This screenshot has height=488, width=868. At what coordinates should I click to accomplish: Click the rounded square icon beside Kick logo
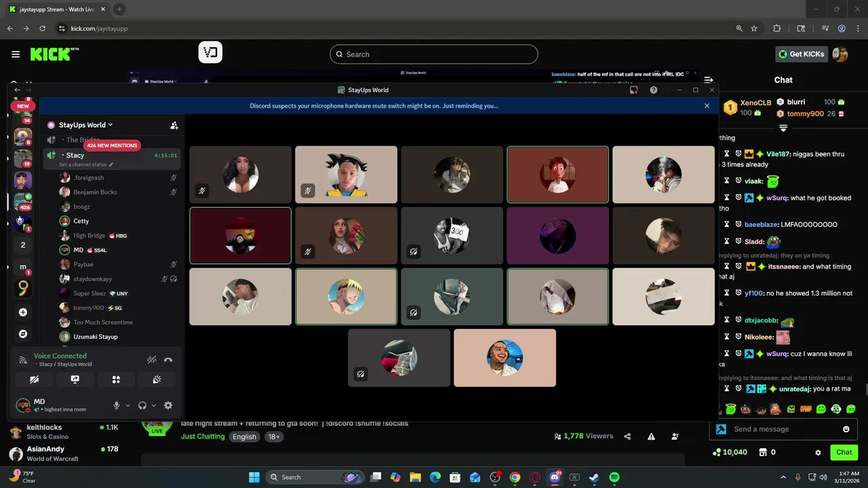coord(210,52)
